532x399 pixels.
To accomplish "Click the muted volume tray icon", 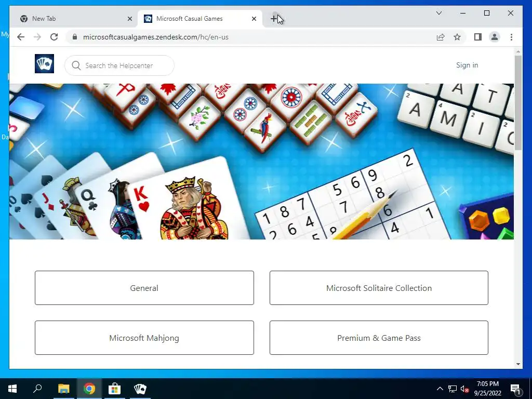I will click(464, 389).
